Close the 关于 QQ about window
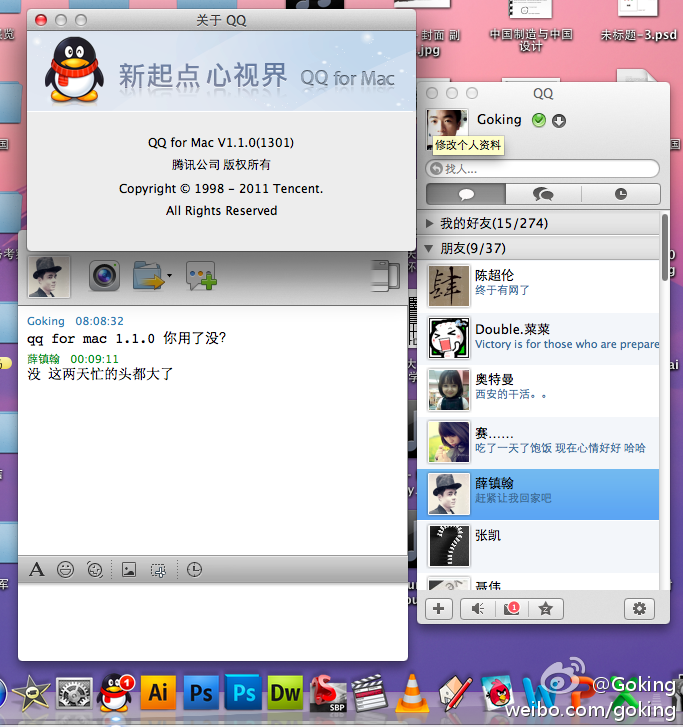The height and width of the screenshot is (727, 683). 41,20
